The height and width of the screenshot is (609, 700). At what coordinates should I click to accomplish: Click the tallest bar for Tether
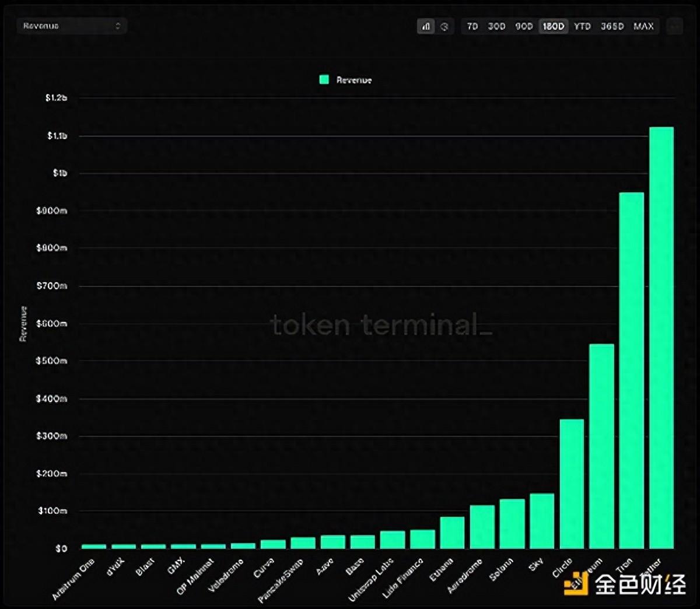661,338
